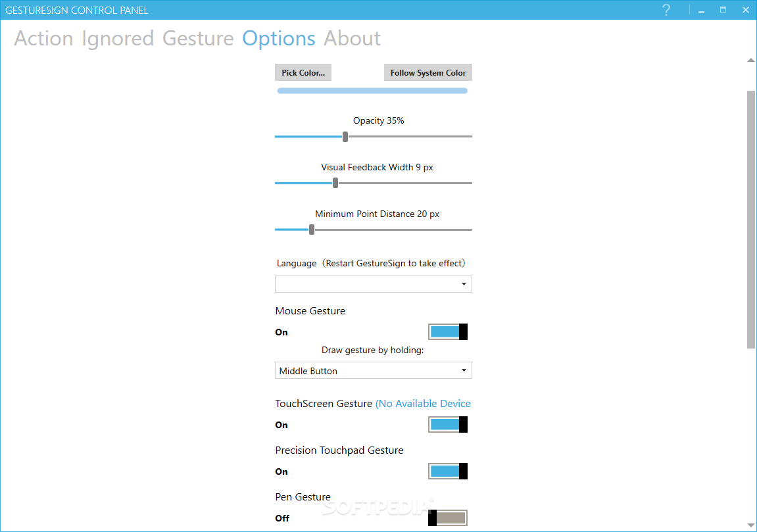Open the Draw gesture by holding dropdown
Image resolution: width=757 pixels, height=532 pixels.
[373, 371]
